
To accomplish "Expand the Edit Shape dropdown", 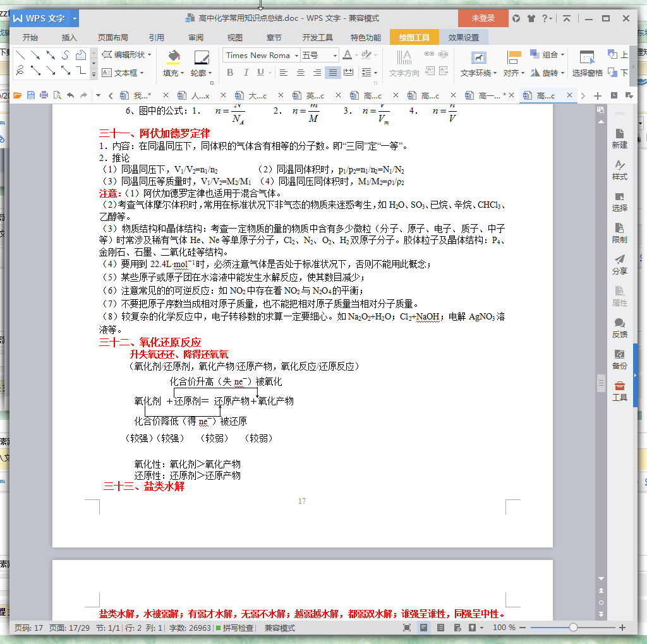I will click(x=149, y=54).
